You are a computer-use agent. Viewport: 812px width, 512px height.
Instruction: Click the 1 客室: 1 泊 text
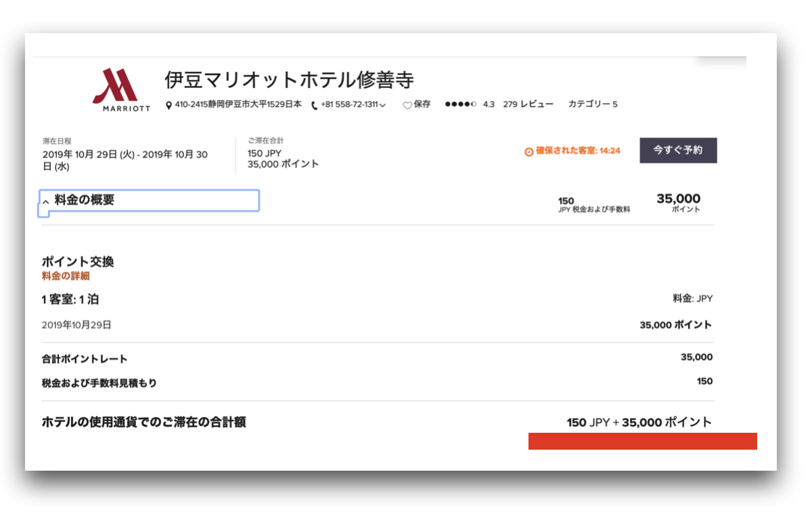[70, 299]
